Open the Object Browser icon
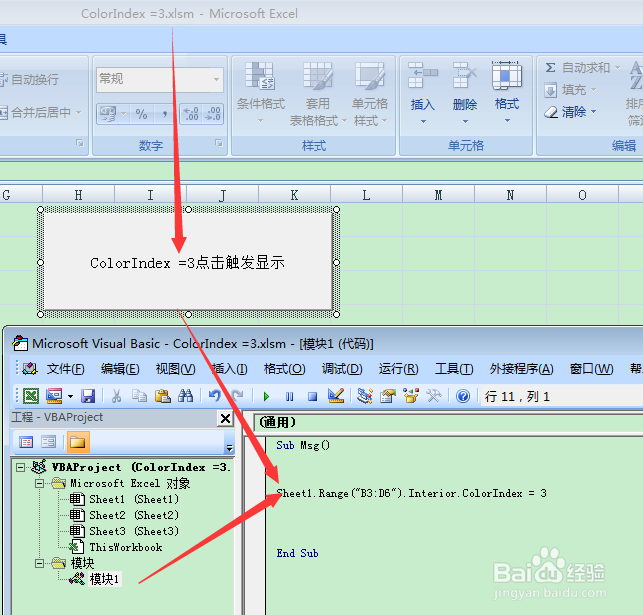This screenshot has height=615, width=643. click(411, 396)
